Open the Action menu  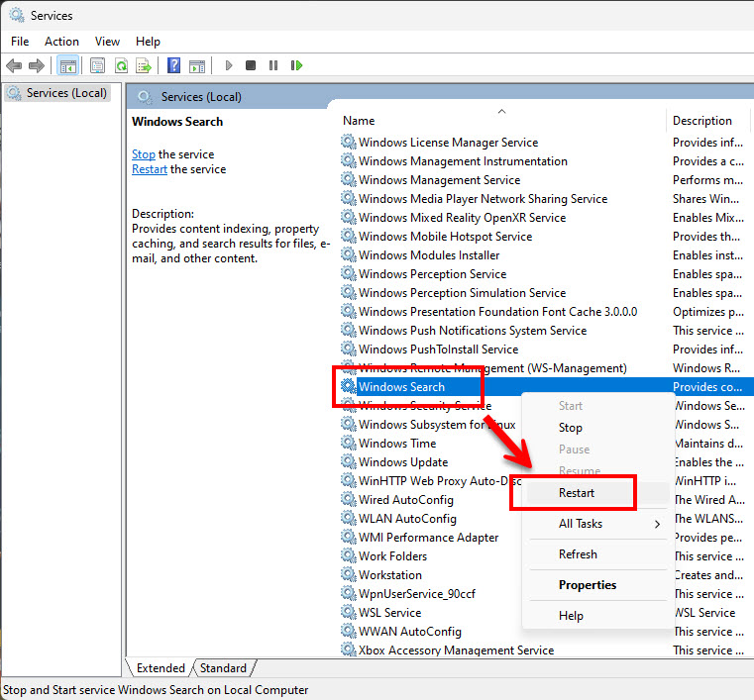(x=61, y=42)
